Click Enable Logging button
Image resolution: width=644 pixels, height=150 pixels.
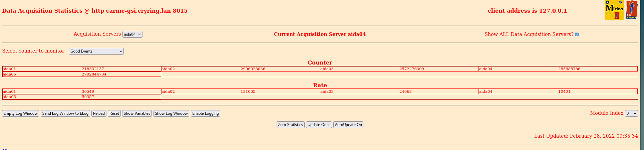pyautogui.click(x=206, y=113)
